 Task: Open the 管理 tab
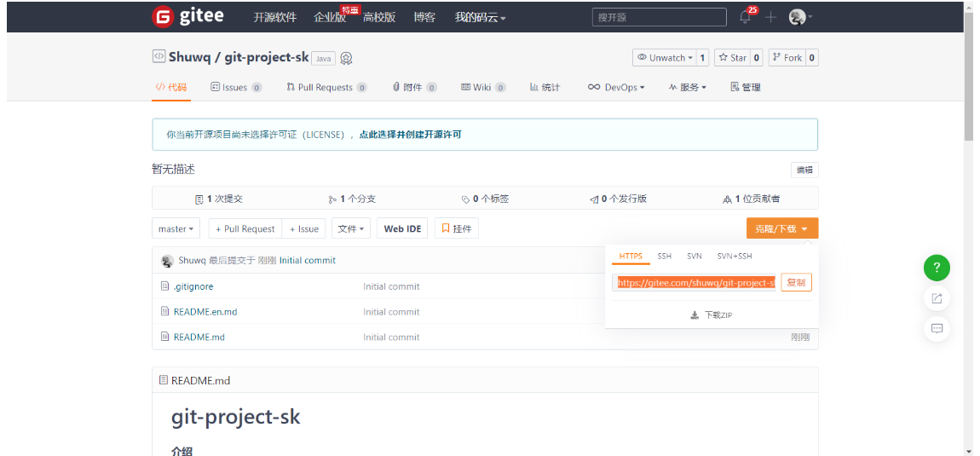tap(746, 88)
